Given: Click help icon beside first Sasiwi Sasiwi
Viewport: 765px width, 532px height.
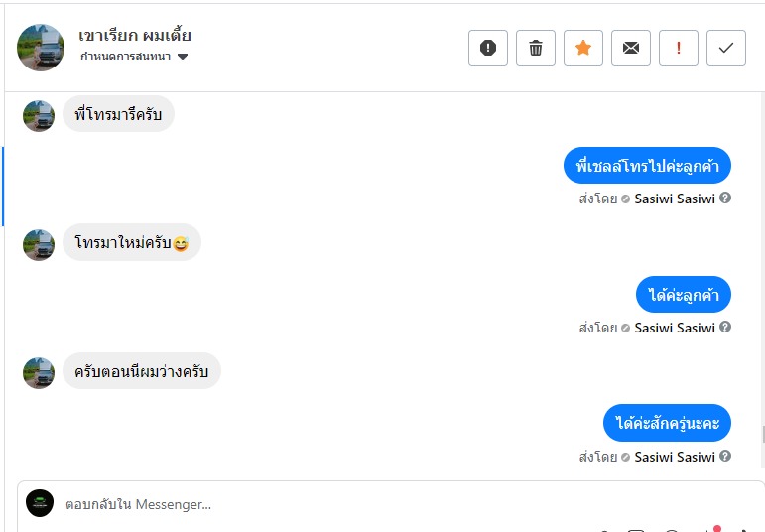Looking at the screenshot, I should click(x=725, y=199).
